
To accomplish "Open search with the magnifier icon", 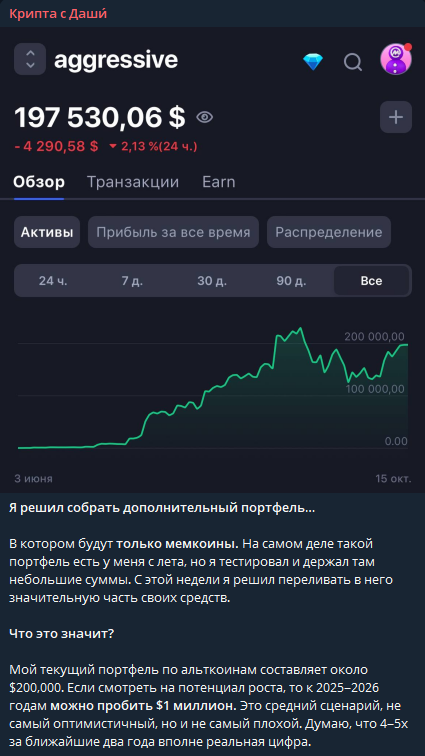I will pos(353,62).
